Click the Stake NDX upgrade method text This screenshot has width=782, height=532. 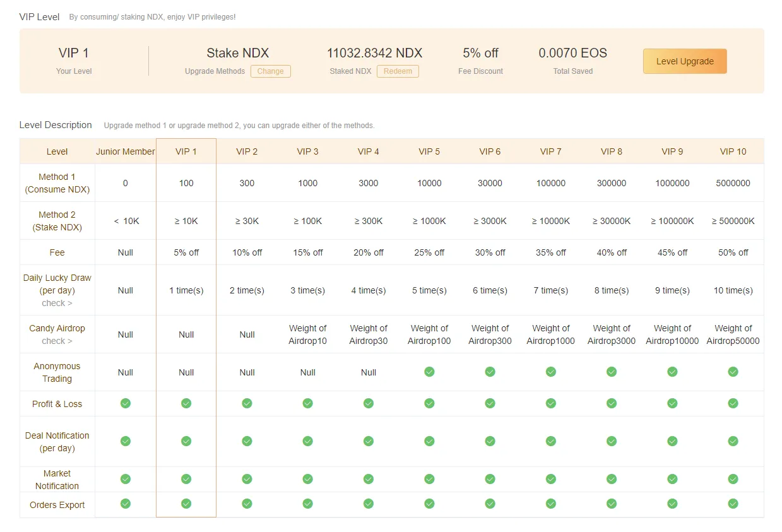238,53
